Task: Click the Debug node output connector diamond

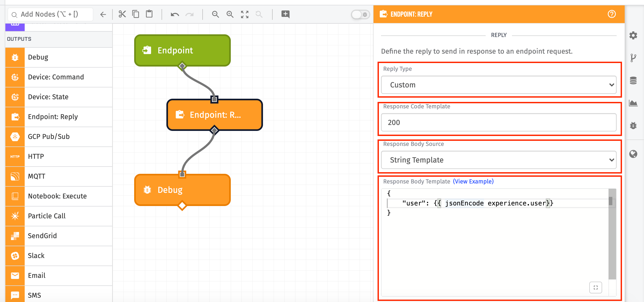Action: coord(182,206)
